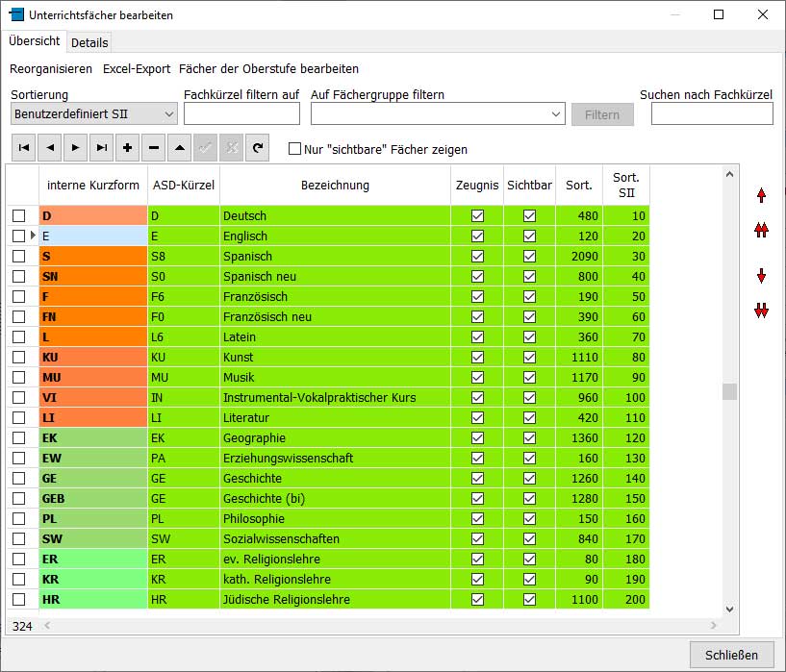The image size is (786, 672).
Task: Switch to the Details tab
Action: click(89, 42)
